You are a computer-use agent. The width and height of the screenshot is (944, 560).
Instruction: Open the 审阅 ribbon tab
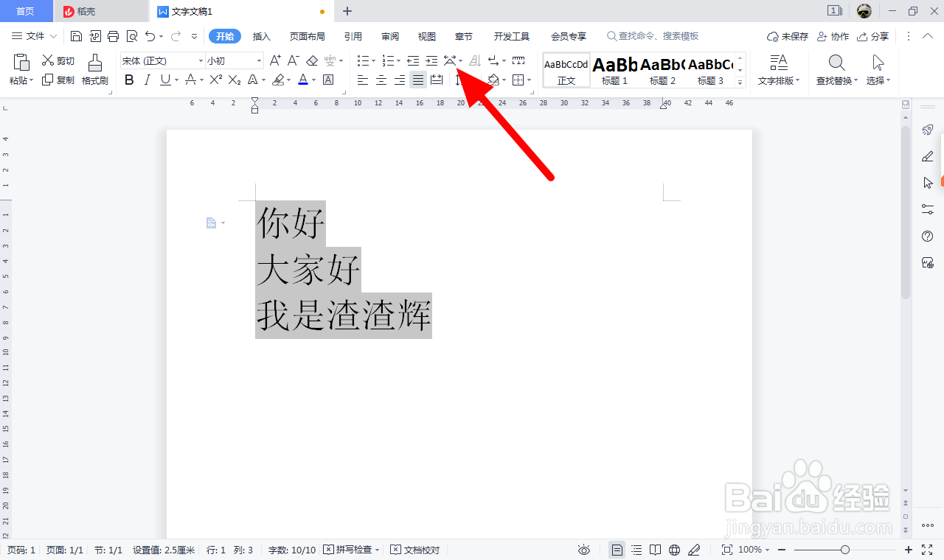(x=389, y=35)
